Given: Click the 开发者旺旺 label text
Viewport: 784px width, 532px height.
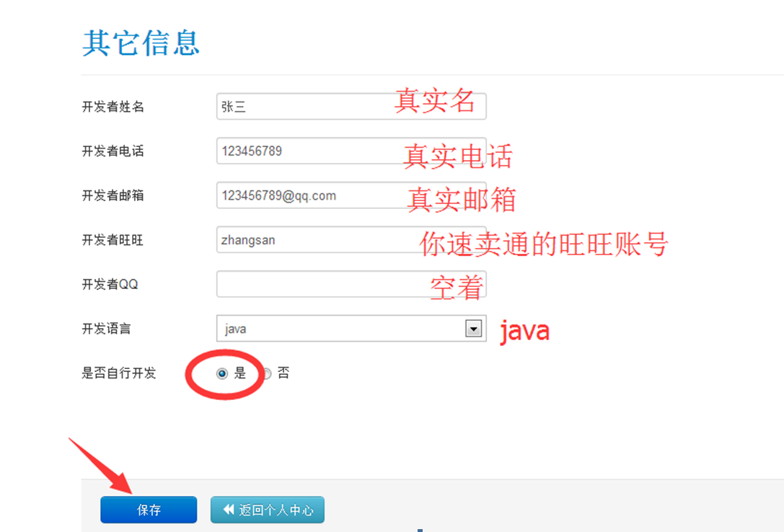Looking at the screenshot, I should point(113,240).
